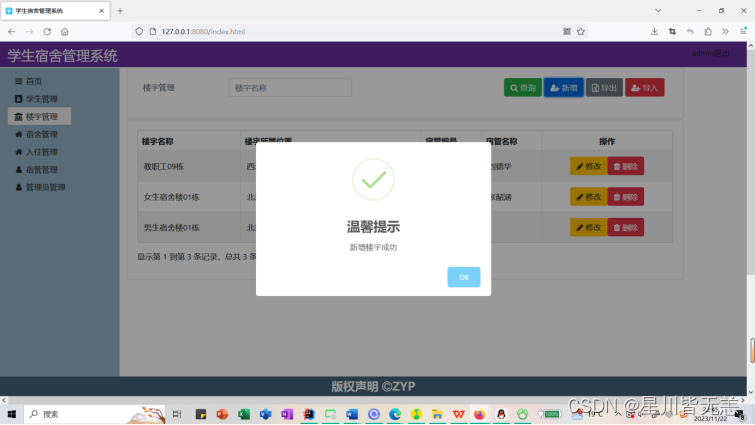Click the shield tracking protection icon
The image size is (755, 425).
pyautogui.click(x=139, y=32)
